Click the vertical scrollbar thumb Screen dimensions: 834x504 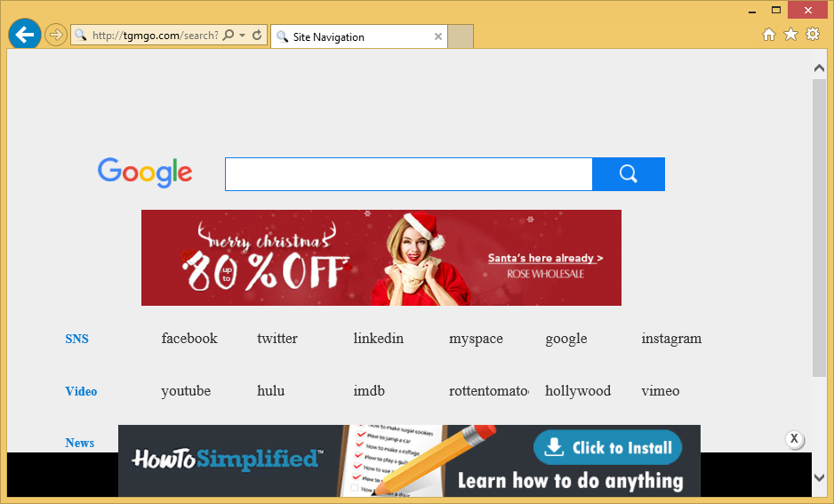click(x=819, y=228)
